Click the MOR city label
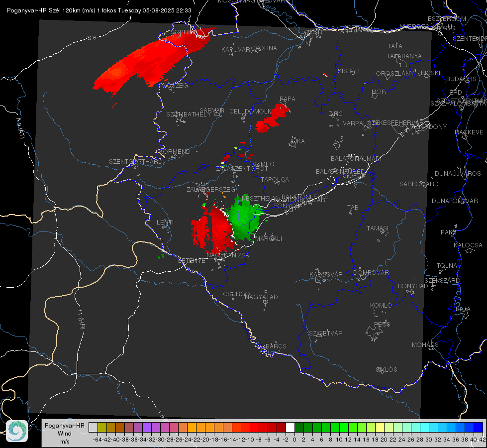The width and height of the screenshot is (487, 448). tap(379, 92)
